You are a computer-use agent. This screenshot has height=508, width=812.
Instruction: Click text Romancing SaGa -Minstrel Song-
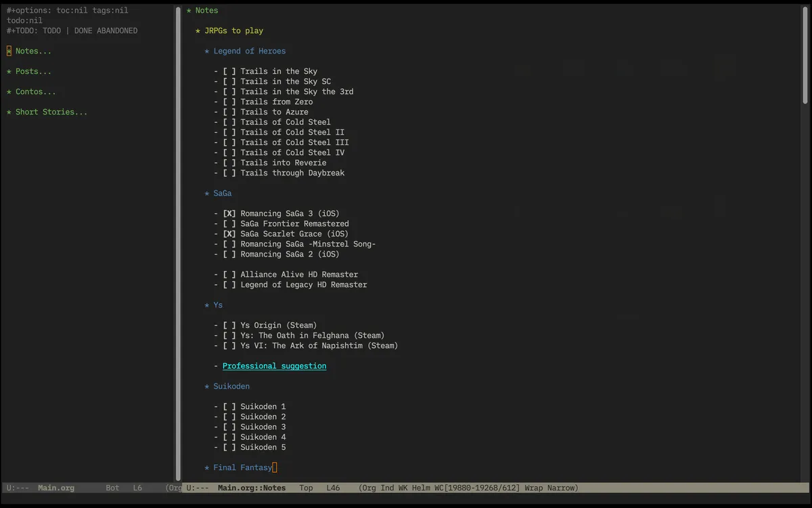tap(308, 244)
